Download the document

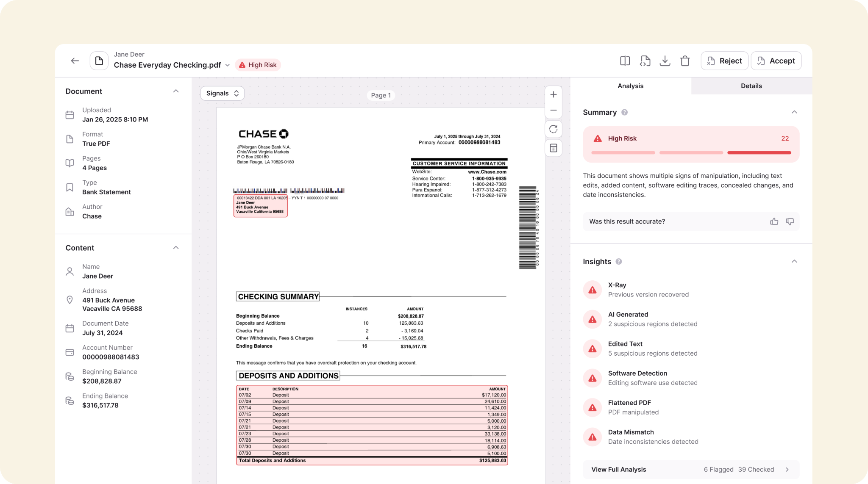pos(665,61)
